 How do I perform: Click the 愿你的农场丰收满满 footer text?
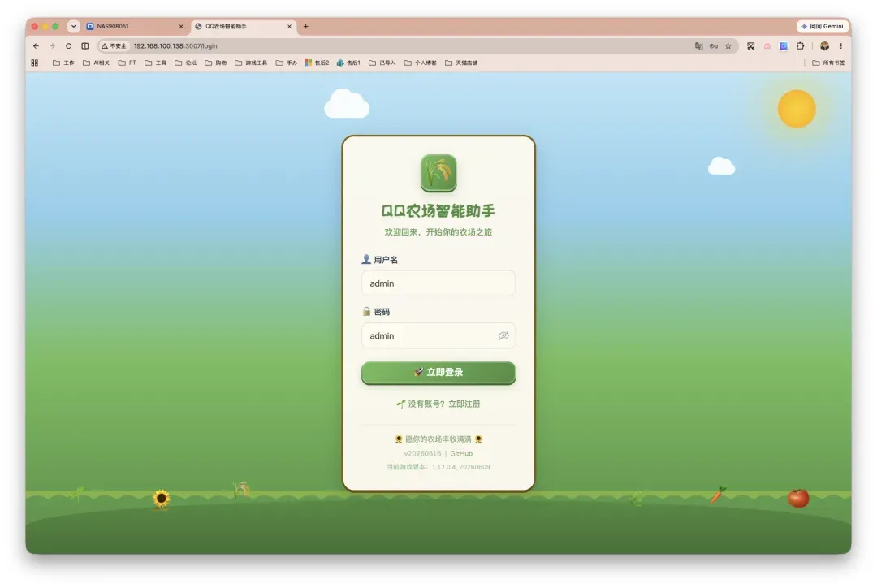[x=438, y=439]
